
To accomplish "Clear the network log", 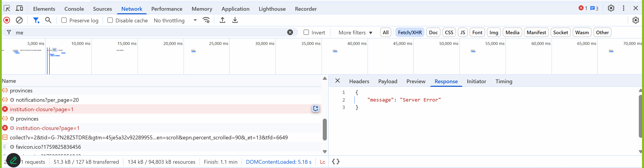I will click(x=19, y=20).
